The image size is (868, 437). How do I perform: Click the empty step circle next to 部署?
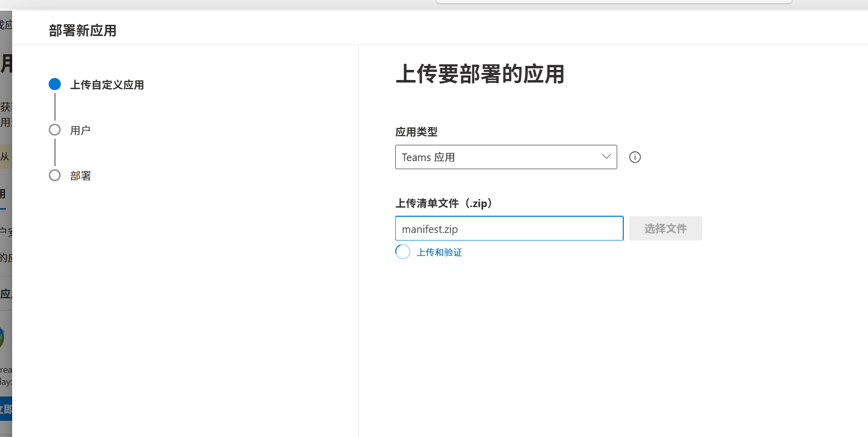55,175
